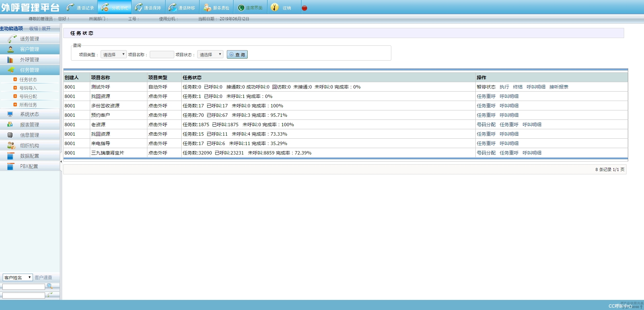Open the 报表管理 sidebar menu
Image resolution: width=644 pixels, height=310 pixels.
[30, 125]
